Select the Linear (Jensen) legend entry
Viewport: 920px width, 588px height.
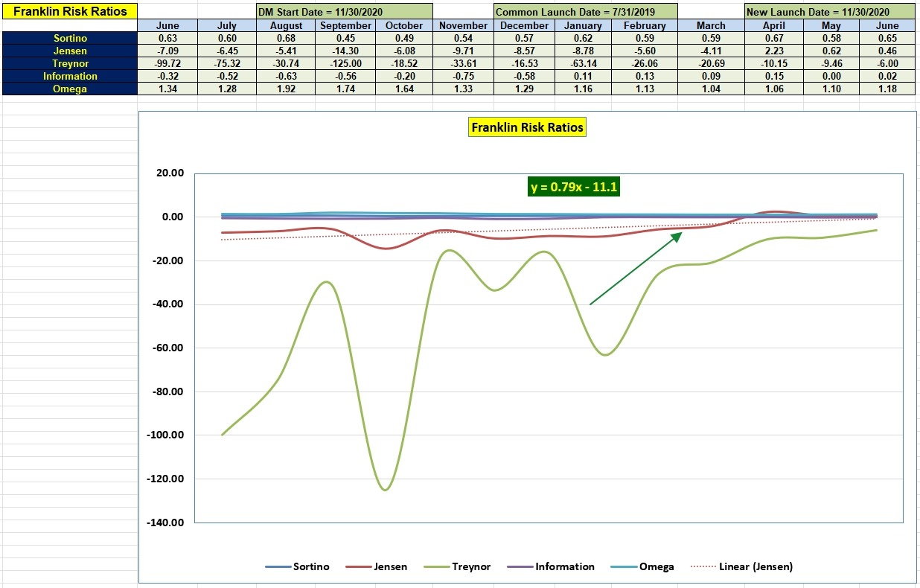741,566
